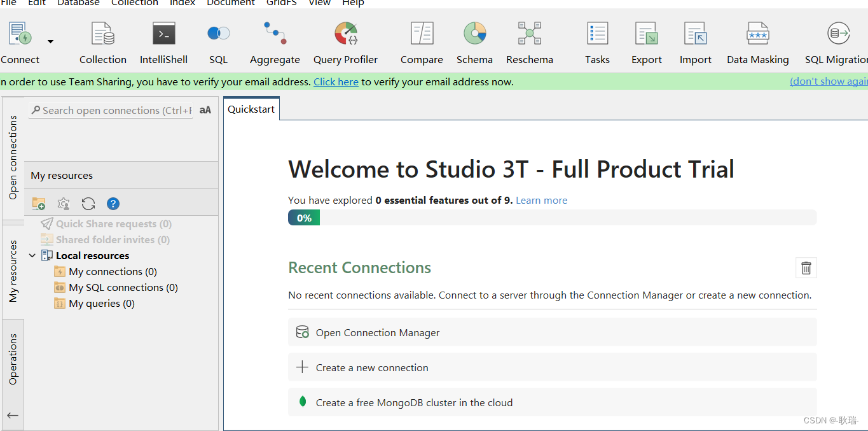Toggle case sensitivity in connection search
The width and height of the screenshot is (868, 431).
tap(205, 110)
